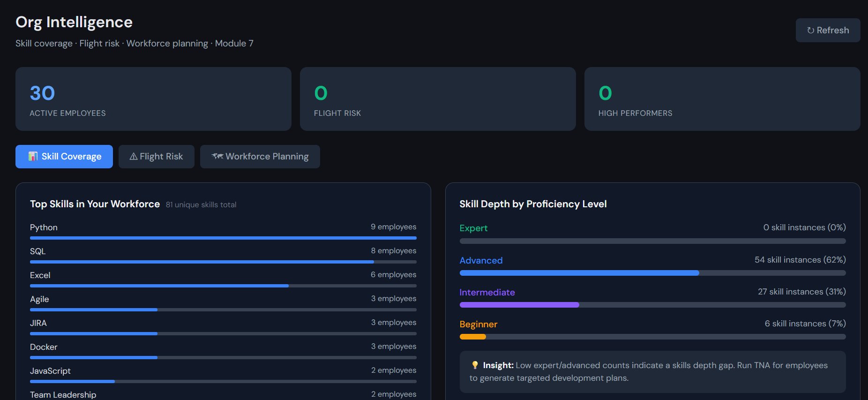Click the Team Leadership skill label
The height and width of the screenshot is (400, 868).
tap(63, 395)
